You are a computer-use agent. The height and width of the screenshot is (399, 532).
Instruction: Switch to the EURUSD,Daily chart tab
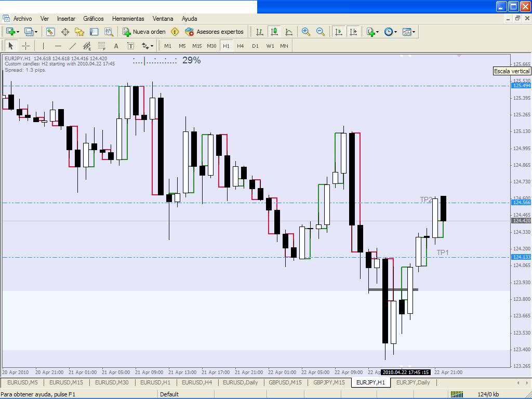point(240,382)
